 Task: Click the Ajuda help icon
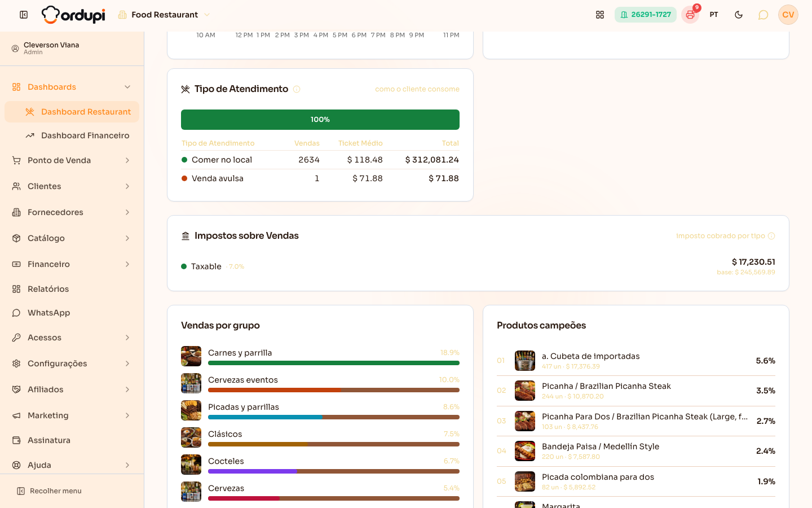coord(16,465)
